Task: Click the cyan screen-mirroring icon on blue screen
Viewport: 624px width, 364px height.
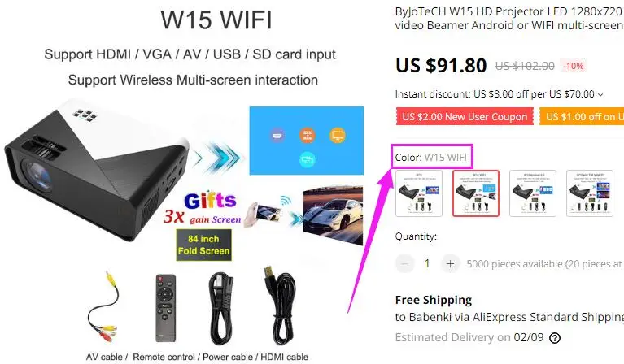Action: coord(308,159)
